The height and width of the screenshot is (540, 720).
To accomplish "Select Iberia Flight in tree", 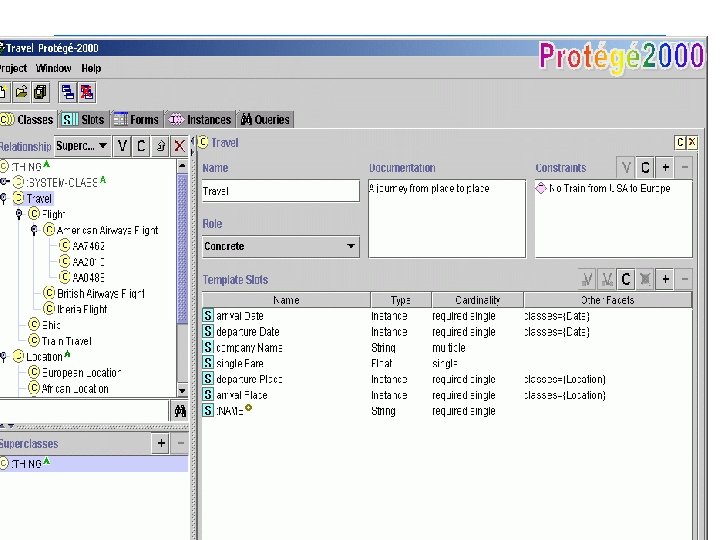I will (76, 309).
